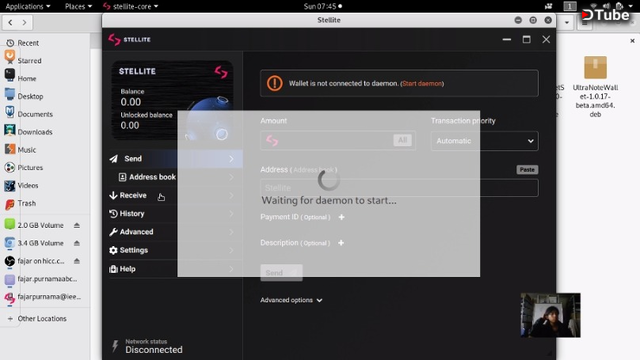Image resolution: width=640 pixels, height=360 pixels.
Task: Add Description with plus icon
Action: pyautogui.click(x=341, y=243)
